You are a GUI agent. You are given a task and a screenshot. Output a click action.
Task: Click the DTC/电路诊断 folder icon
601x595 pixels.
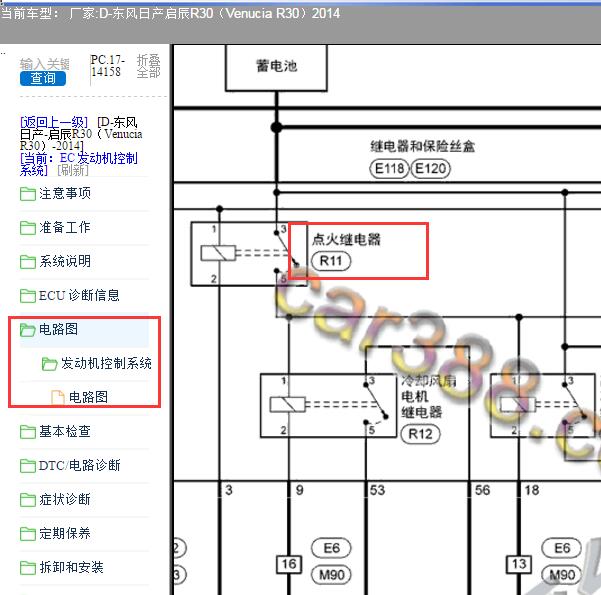click(x=28, y=466)
